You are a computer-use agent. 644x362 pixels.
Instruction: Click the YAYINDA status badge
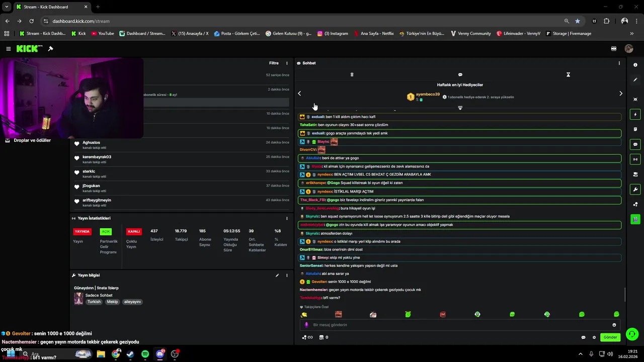coord(82,232)
